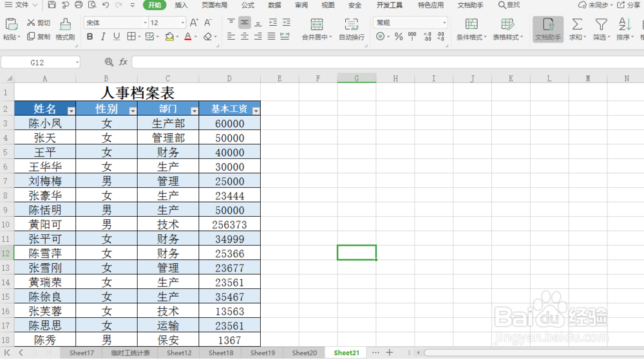Click the horizontal scrollbar
This screenshot has width=644, height=359.
[x=534, y=353]
